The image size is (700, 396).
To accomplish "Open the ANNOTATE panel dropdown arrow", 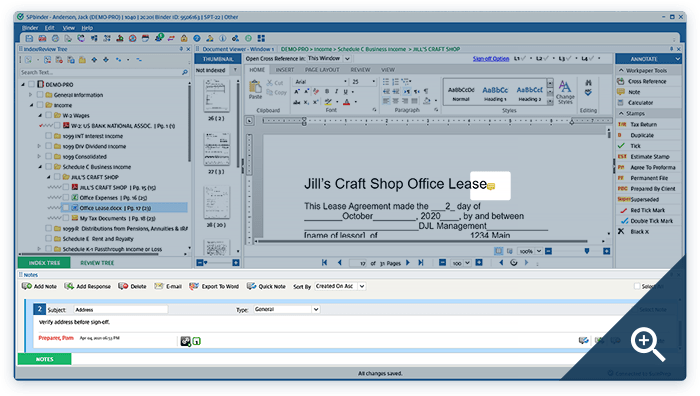I will point(677,59).
